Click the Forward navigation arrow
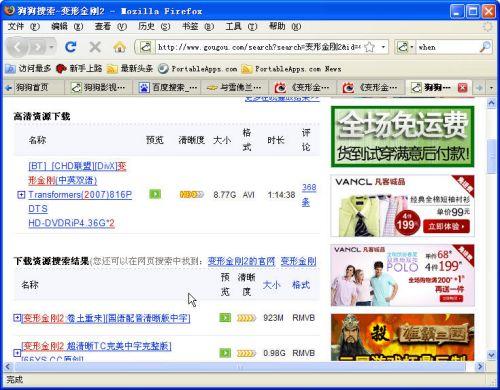Image resolution: width=500 pixels, height=390 pixels. 38,47
